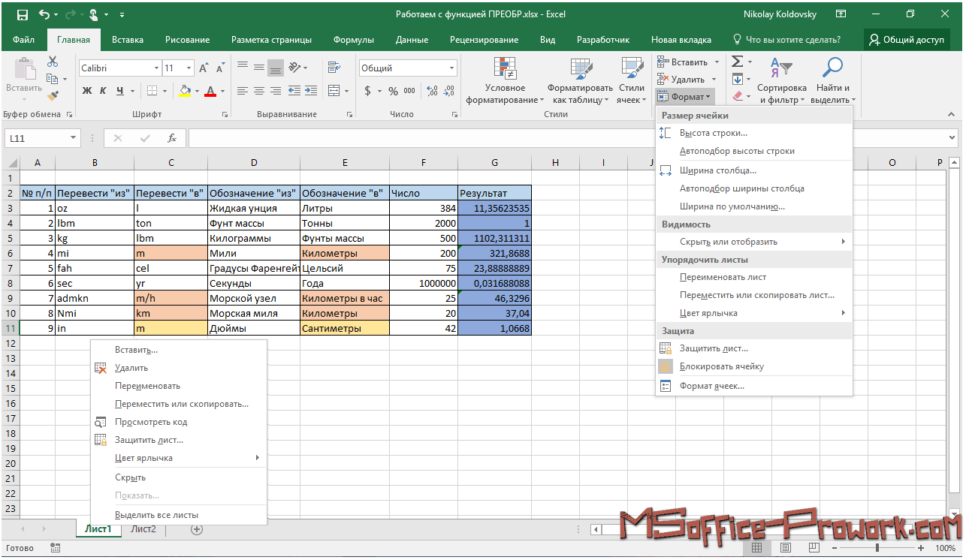This screenshot has height=560, width=966.
Task: Open Find and Select magnifier icon
Action: pyautogui.click(x=832, y=69)
